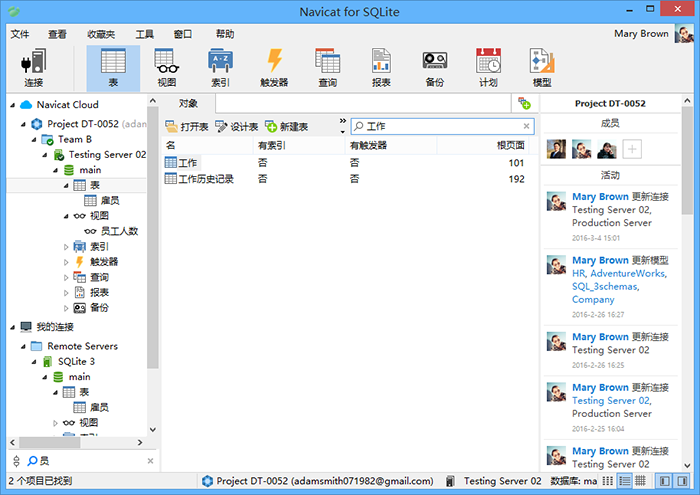Click the up/down arrows beside tree filter
Screen dimensions: 700x495
[17, 461]
